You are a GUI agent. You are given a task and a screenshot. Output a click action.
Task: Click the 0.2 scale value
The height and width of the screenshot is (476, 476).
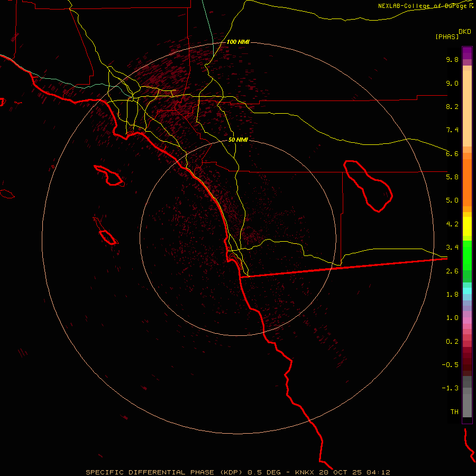(x=452, y=342)
